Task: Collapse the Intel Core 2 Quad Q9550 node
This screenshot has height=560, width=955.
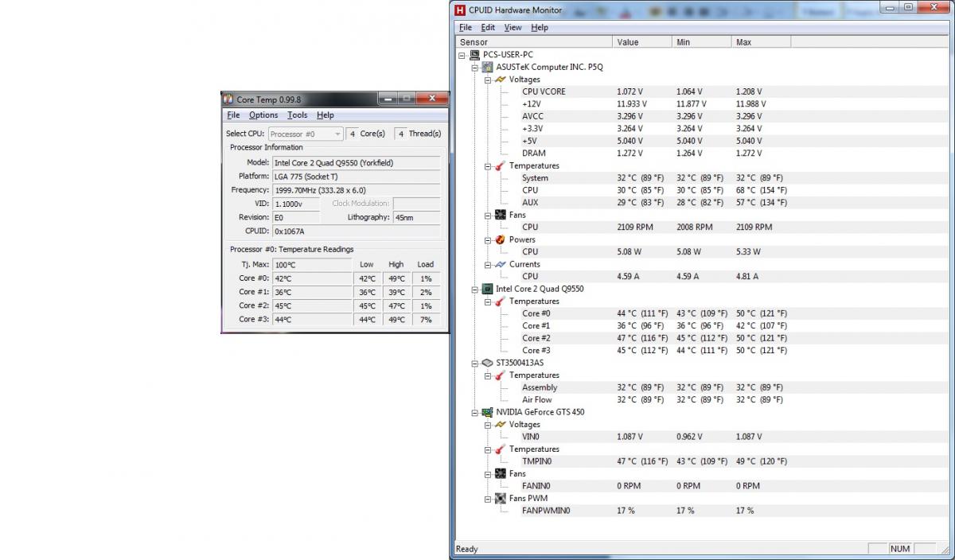Action: point(475,289)
